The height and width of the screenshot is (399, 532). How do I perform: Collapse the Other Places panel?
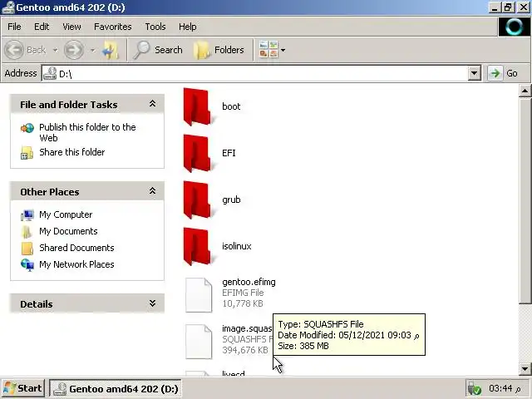[x=152, y=191]
